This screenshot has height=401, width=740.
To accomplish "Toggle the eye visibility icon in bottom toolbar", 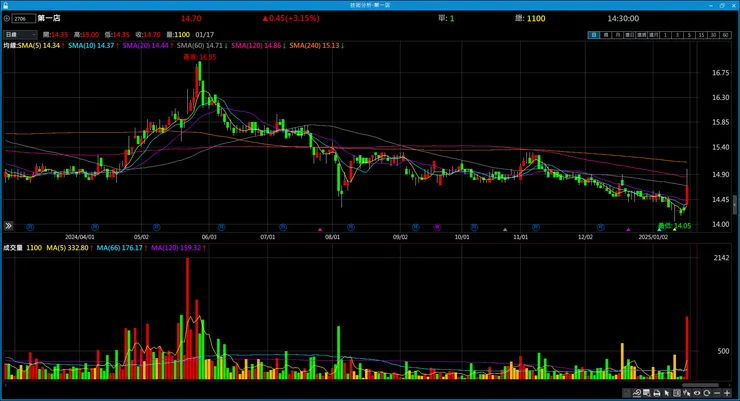I will (x=697, y=393).
